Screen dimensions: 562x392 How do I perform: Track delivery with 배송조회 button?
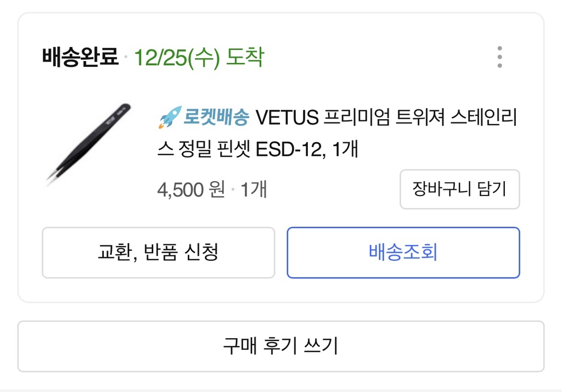click(x=403, y=253)
